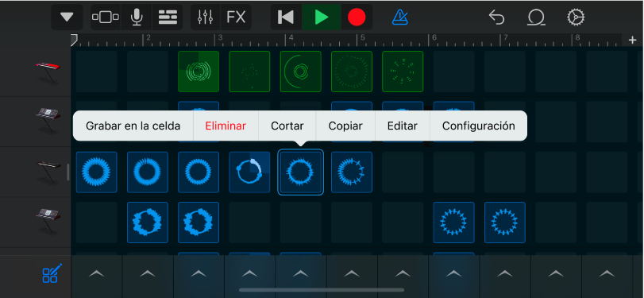The width and height of the screenshot is (644, 298).
Task: Trigger fourth track's ninth column spiked ring
Action: (x=454, y=223)
